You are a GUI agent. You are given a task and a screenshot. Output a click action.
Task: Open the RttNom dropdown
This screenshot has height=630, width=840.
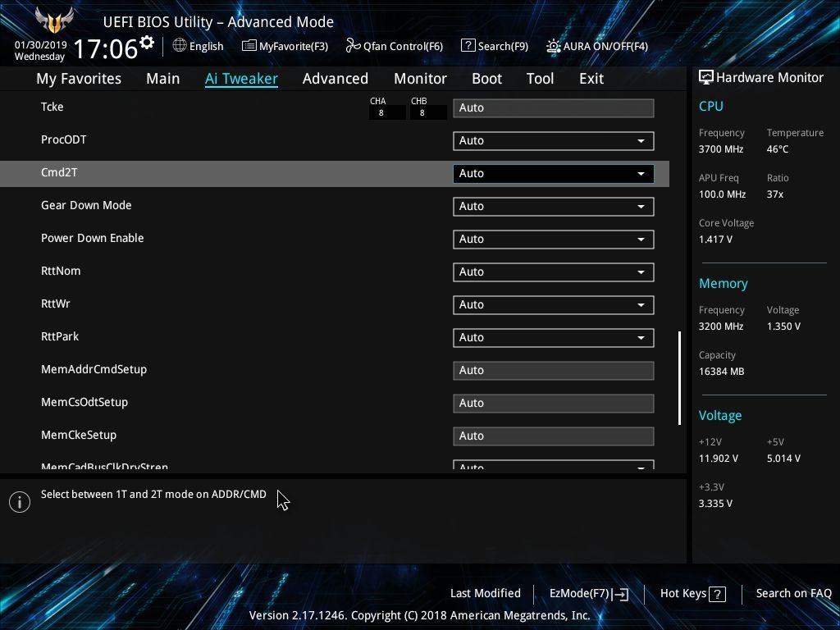554,272
